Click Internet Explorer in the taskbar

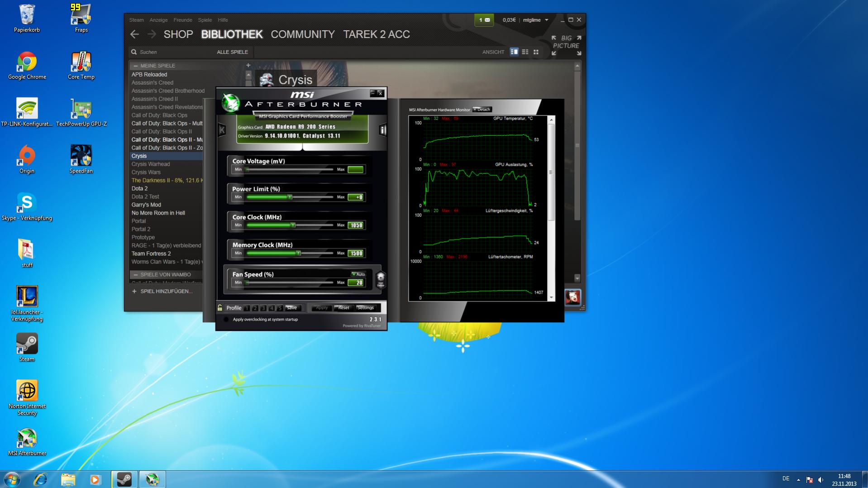[40, 479]
